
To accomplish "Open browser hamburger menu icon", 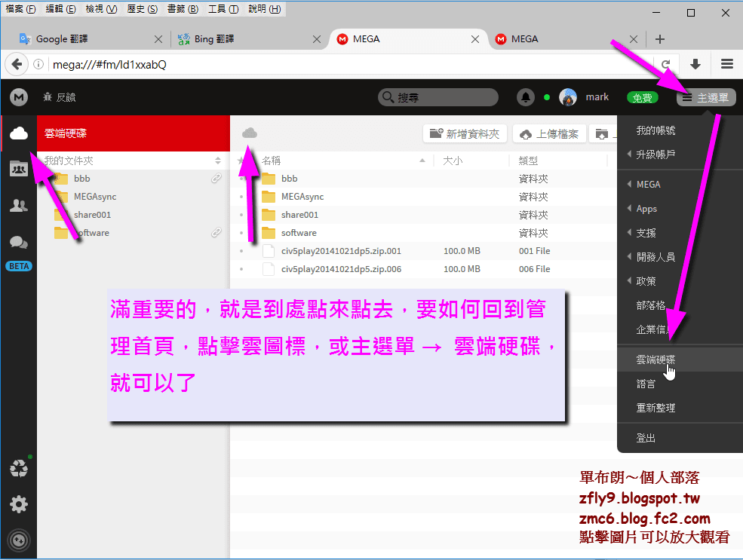I will click(727, 64).
